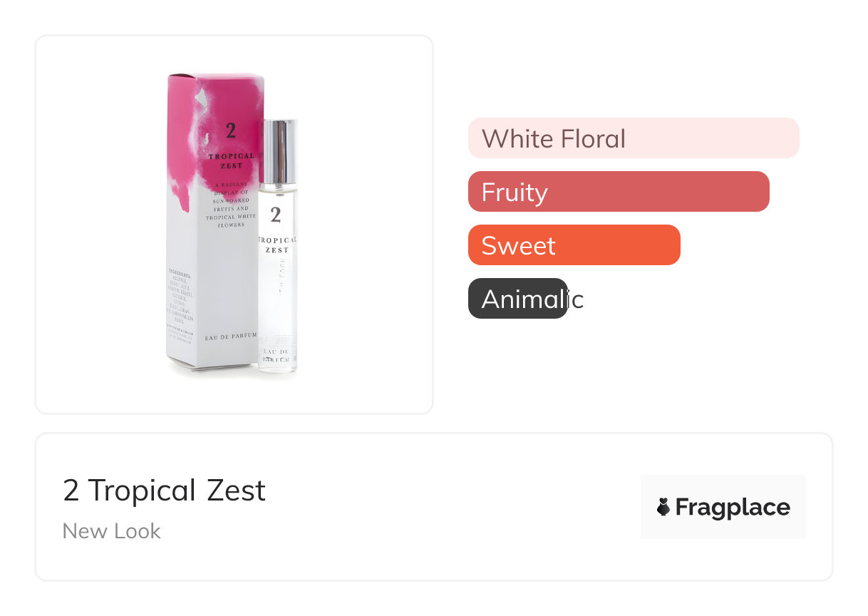Click the number 2 on the box
Screen dimensions: 868x616
[x=230, y=130]
